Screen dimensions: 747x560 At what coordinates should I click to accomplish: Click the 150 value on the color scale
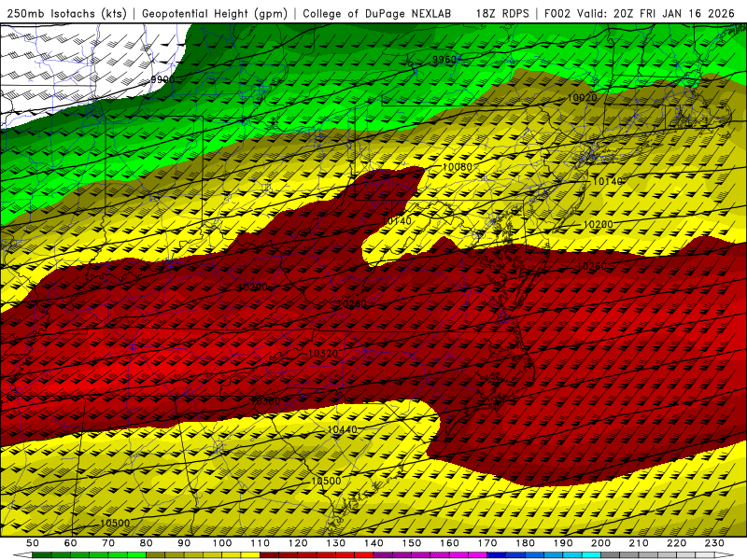[412, 543]
